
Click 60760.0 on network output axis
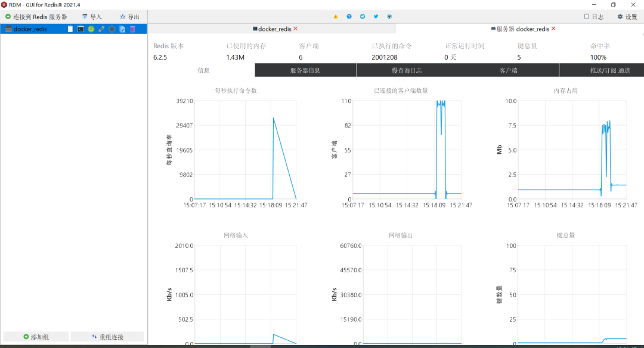tap(351, 246)
